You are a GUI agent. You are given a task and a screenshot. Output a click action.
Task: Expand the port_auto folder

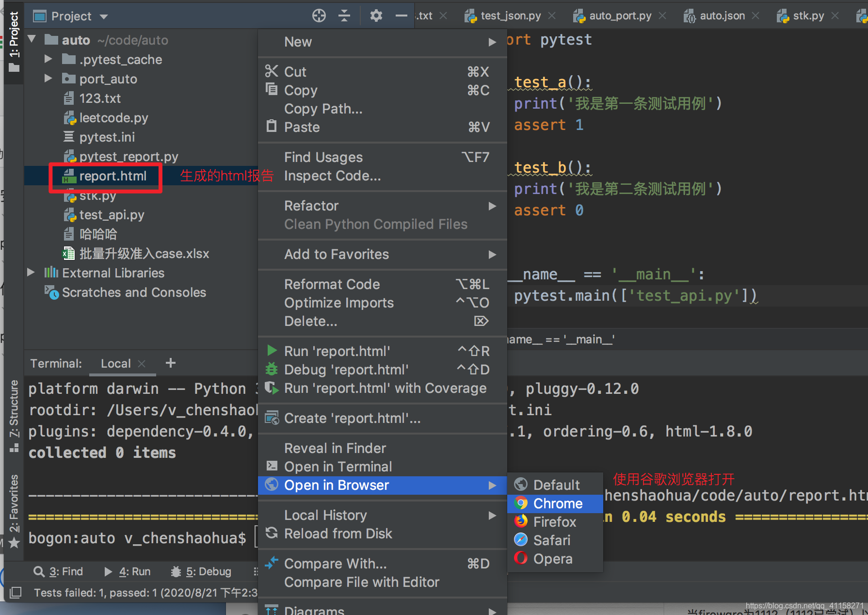pos(48,78)
